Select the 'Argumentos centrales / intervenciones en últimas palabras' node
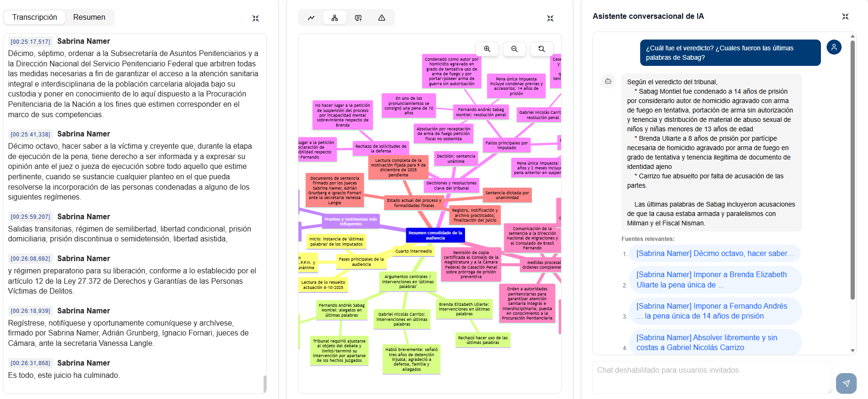The height and width of the screenshot is (399, 868). 408,281
